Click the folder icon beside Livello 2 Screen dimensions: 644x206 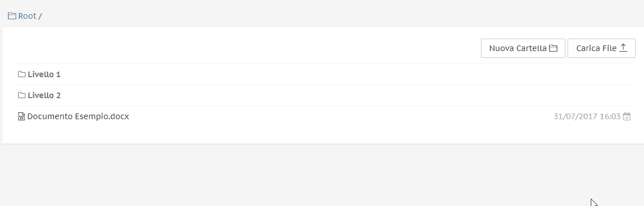[x=22, y=95]
